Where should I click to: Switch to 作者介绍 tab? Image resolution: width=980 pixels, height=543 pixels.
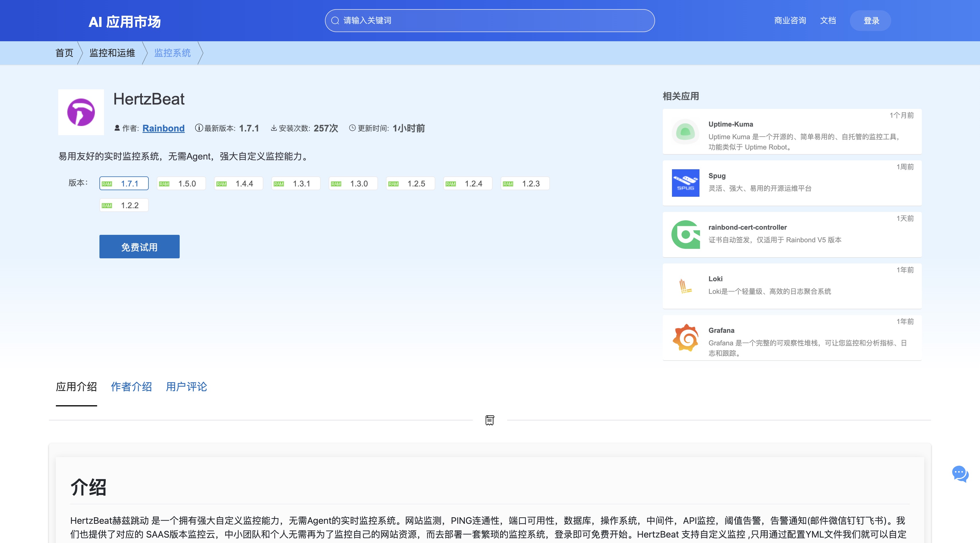click(x=131, y=387)
